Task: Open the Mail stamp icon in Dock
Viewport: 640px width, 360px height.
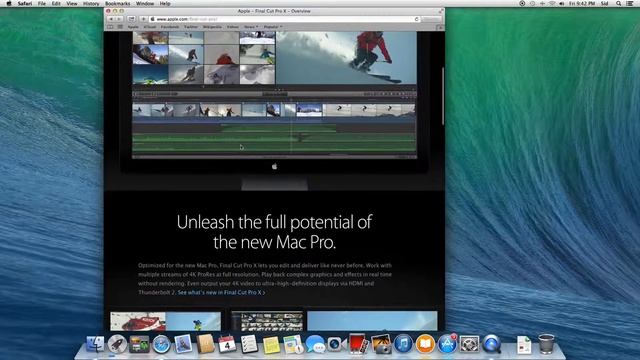Action: (x=183, y=344)
